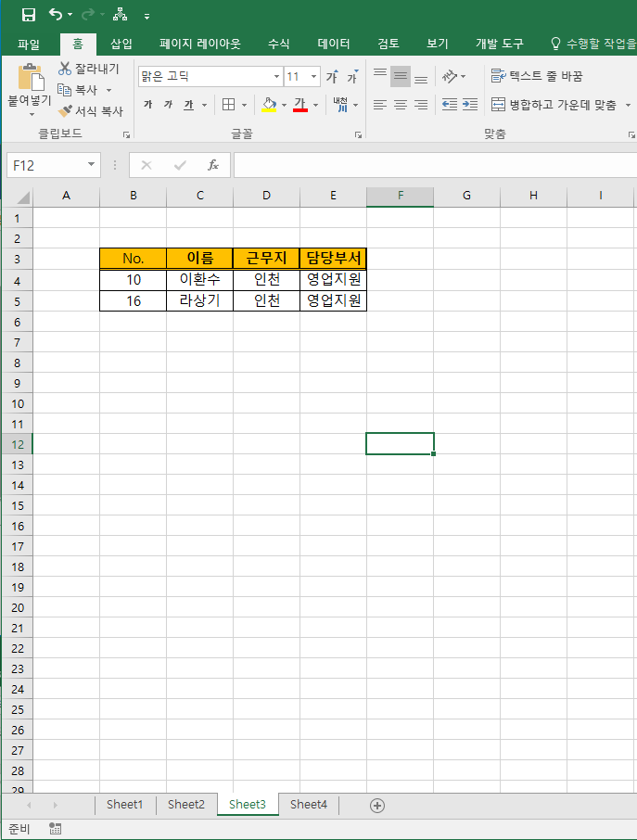Click the cell containing 이환수

[x=200, y=280]
